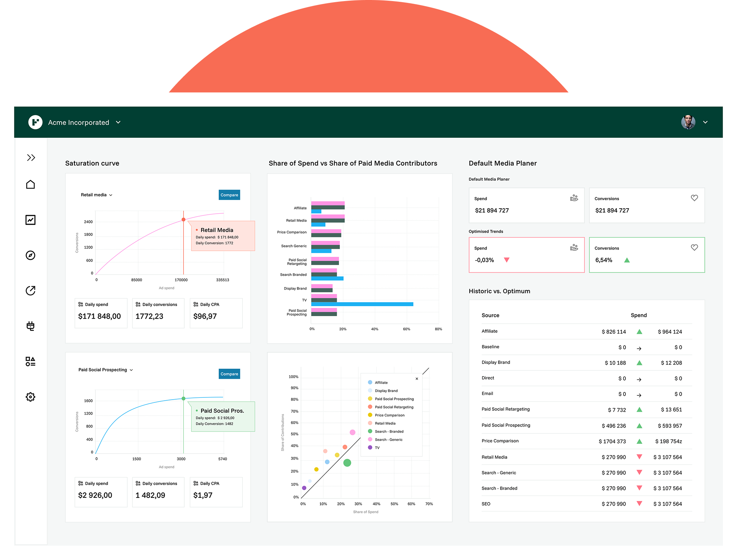Click the compass explore sidebar icon
This screenshot has width=737, height=560.
click(31, 255)
